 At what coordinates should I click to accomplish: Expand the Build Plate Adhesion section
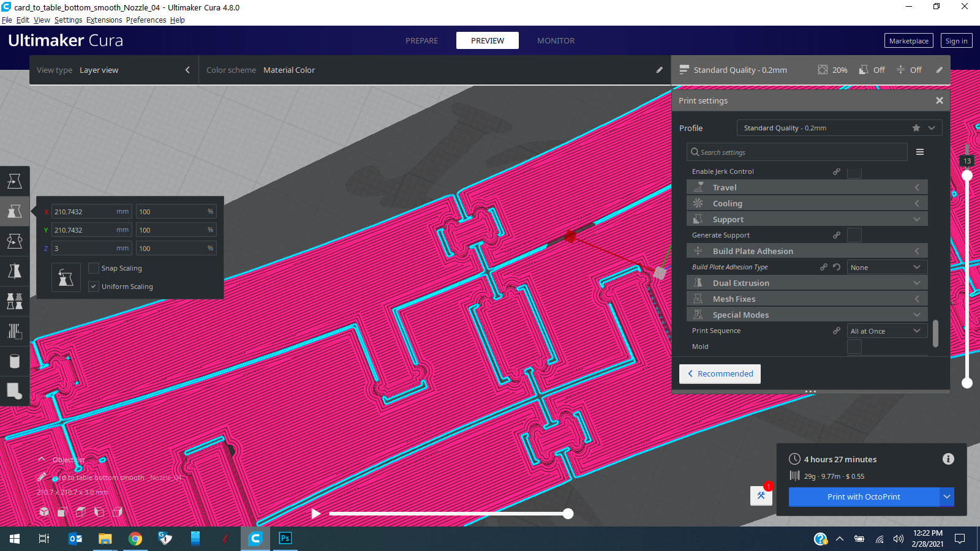pos(807,251)
